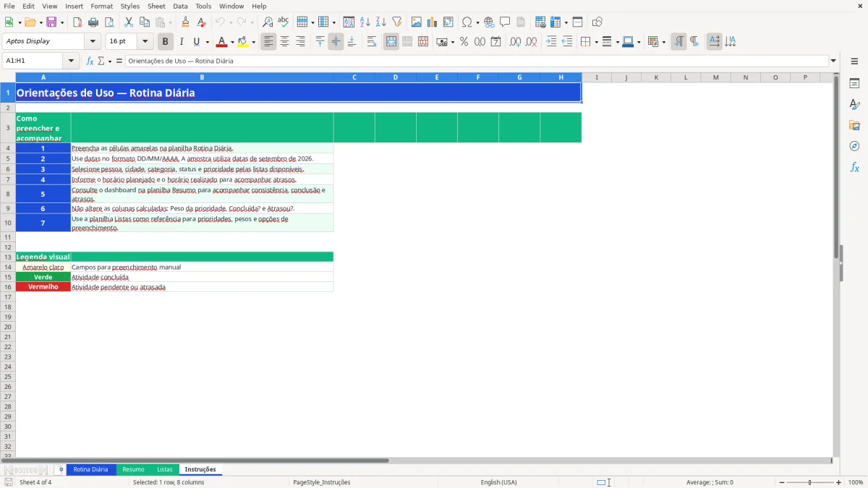868x488 pixels.
Task: Open the Format menu
Action: pos(101,6)
